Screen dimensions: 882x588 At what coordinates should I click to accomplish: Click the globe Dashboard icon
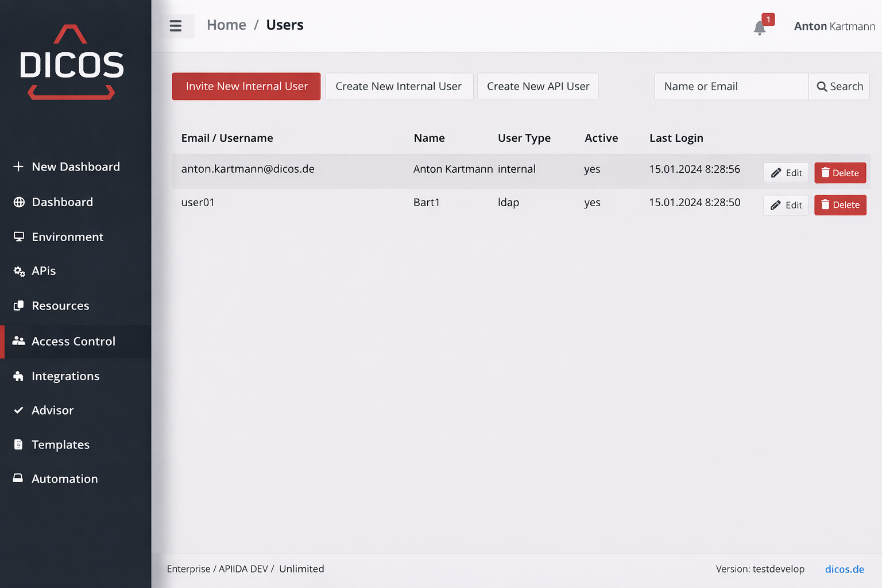[x=19, y=202]
